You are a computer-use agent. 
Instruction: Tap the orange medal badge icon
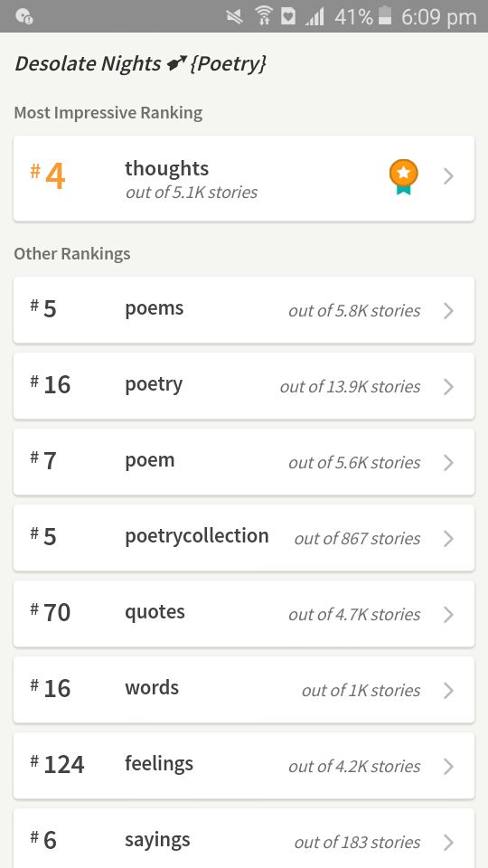(403, 177)
